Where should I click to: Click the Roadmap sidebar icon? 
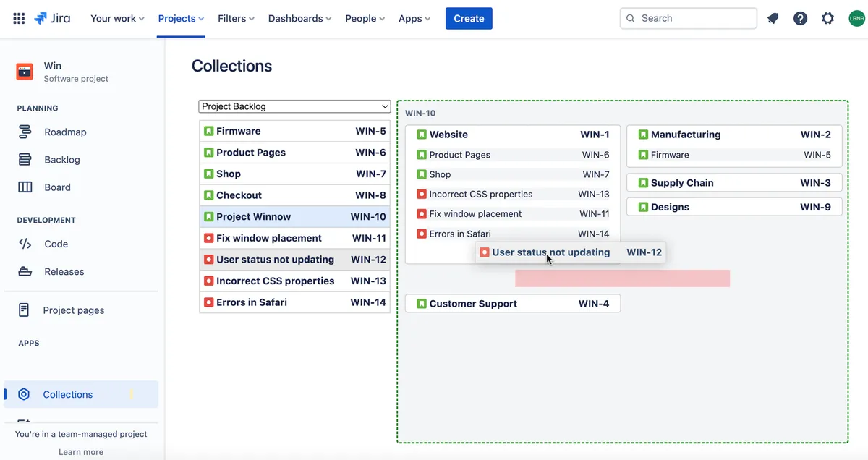[25, 132]
